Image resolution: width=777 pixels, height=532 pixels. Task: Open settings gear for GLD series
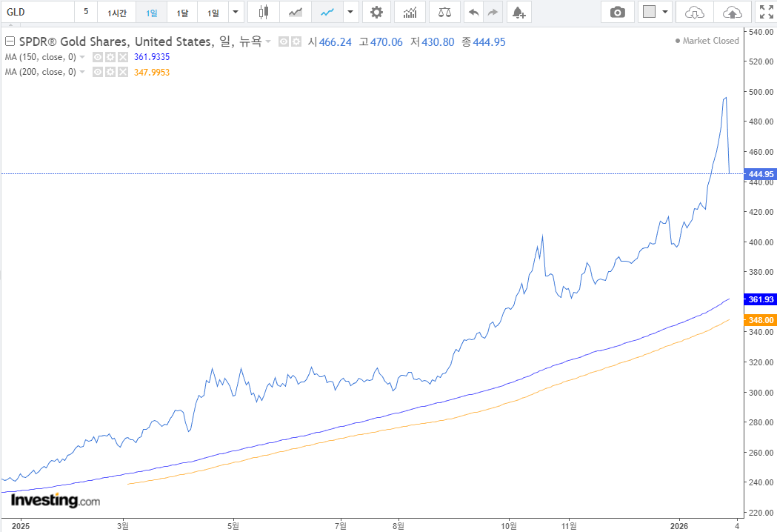(x=296, y=41)
